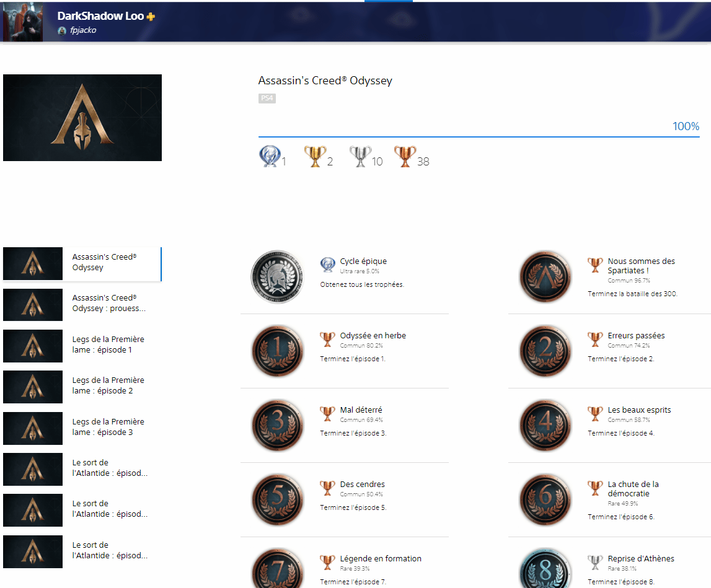Click the PS4 platform tag
This screenshot has height=588, width=711.
click(267, 99)
